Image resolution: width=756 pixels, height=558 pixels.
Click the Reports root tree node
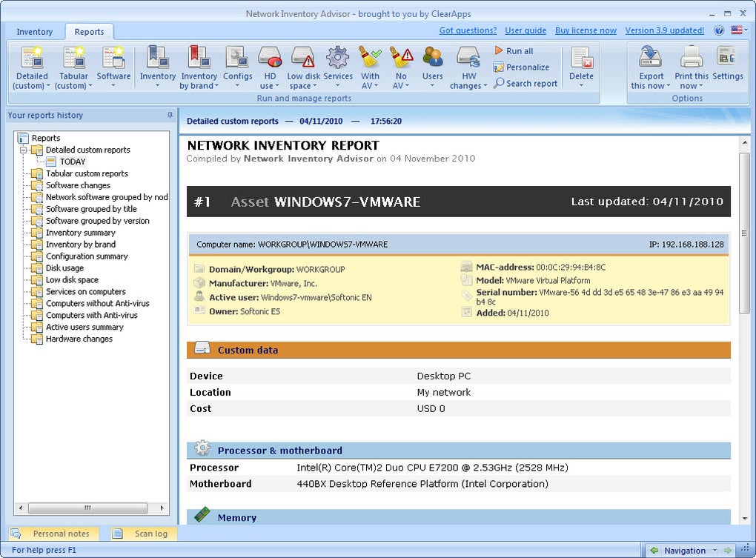(x=46, y=139)
